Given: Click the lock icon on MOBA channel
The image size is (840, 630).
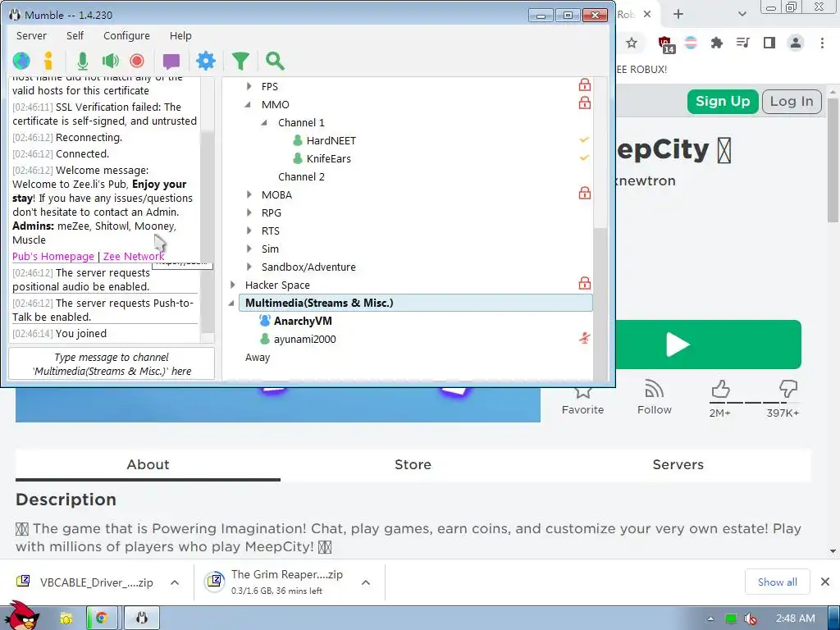Looking at the screenshot, I should (x=584, y=193).
